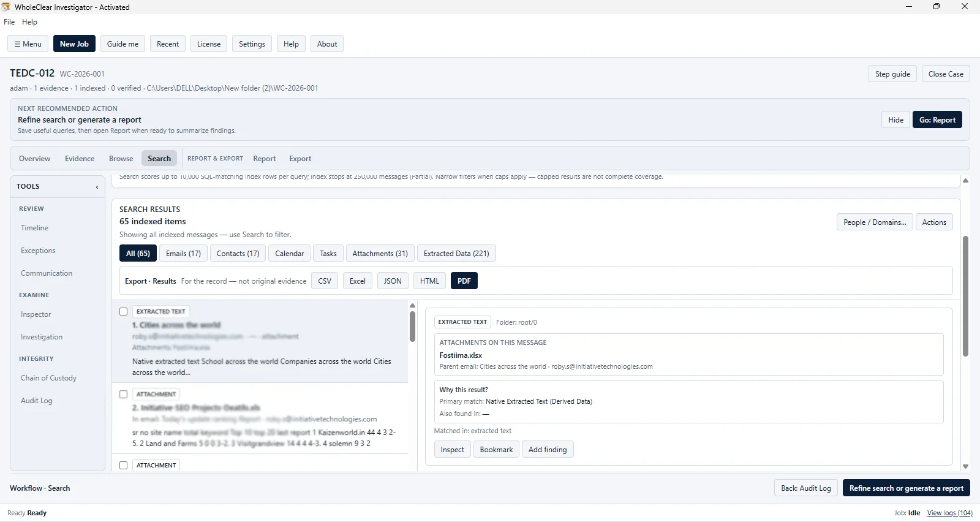This screenshot has height=522, width=980.
Task: Export results as JSON
Action: 393,281
